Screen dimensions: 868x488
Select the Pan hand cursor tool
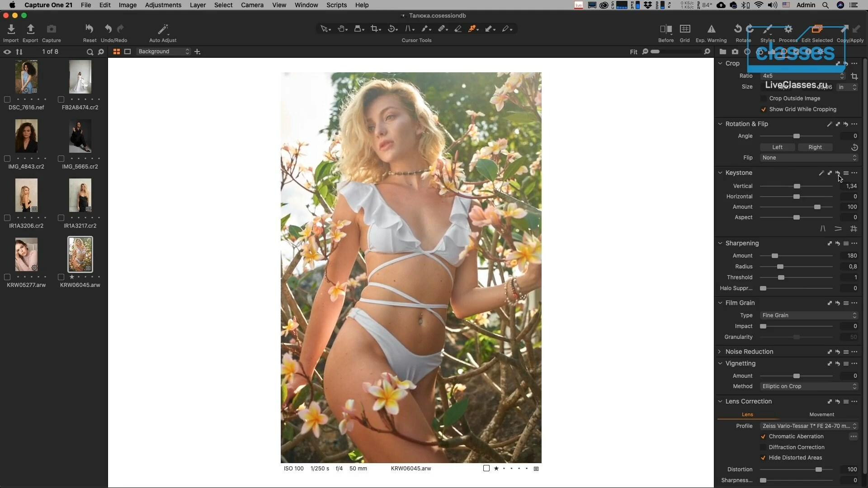342,29
